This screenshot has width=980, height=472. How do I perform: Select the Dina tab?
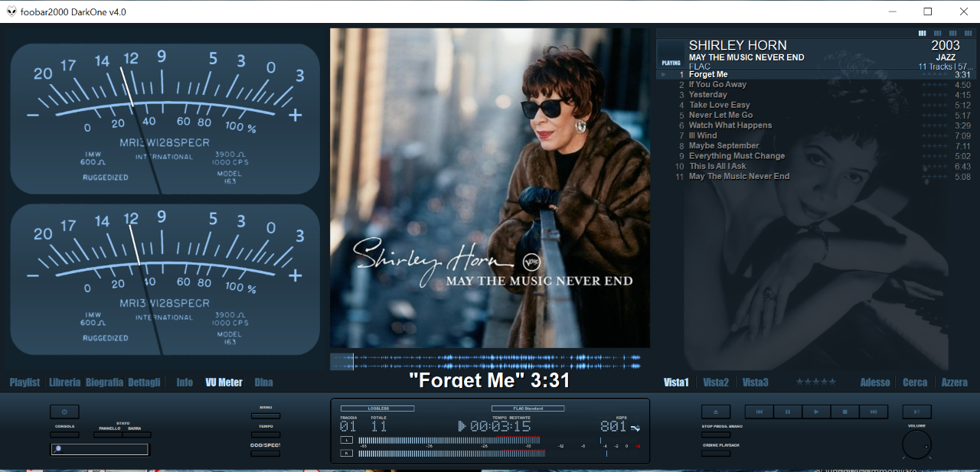coord(263,382)
